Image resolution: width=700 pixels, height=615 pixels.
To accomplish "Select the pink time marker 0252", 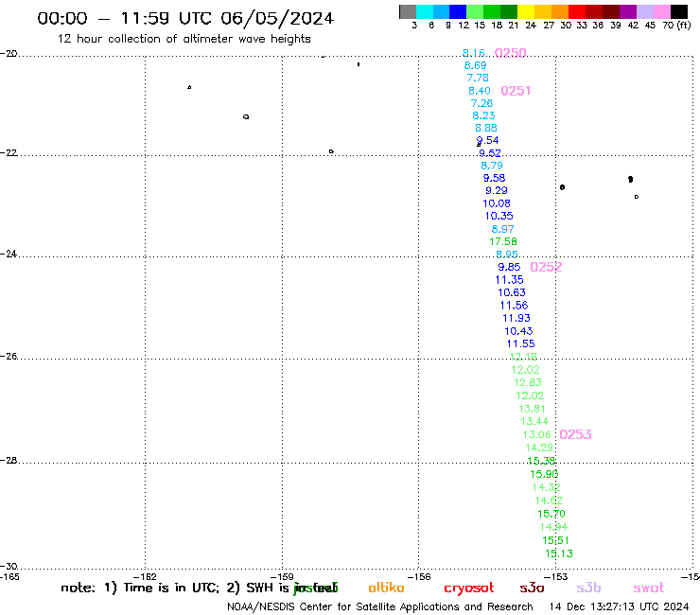I will click(546, 267).
